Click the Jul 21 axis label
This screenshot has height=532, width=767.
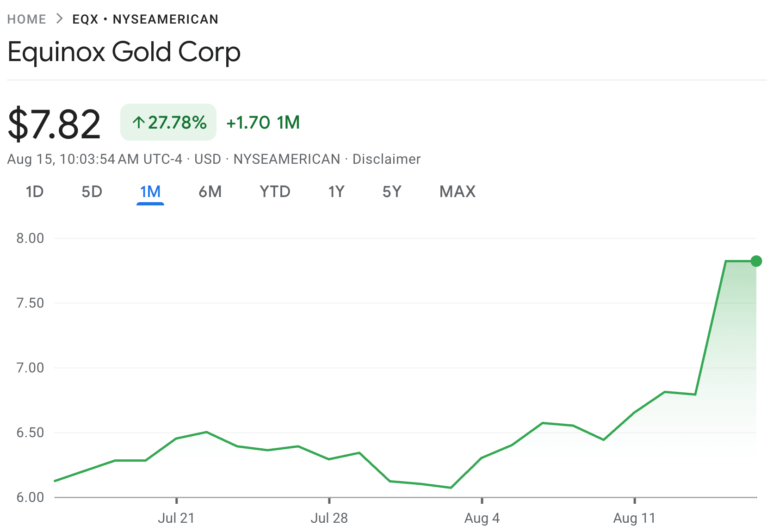tap(176, 518)
